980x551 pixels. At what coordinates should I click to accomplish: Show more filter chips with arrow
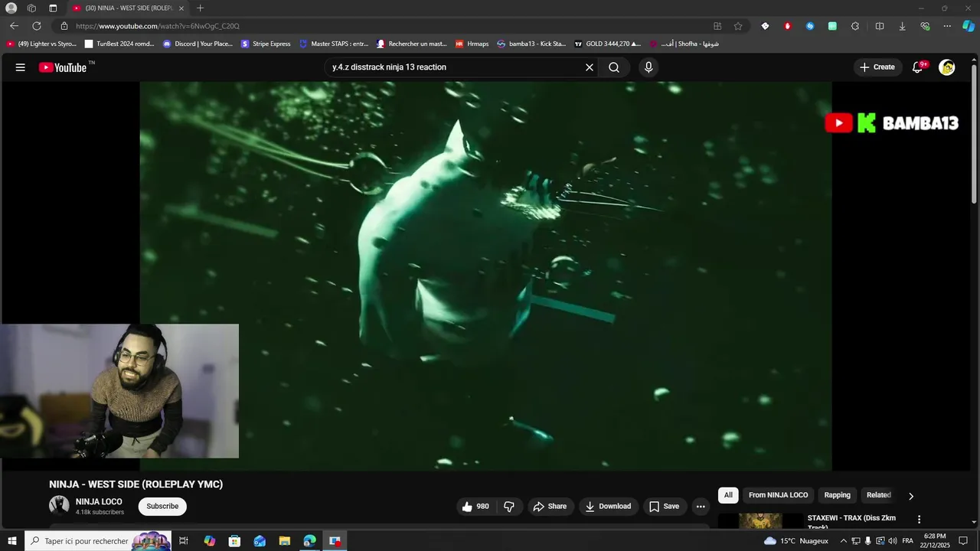click(x=911, y=496)
